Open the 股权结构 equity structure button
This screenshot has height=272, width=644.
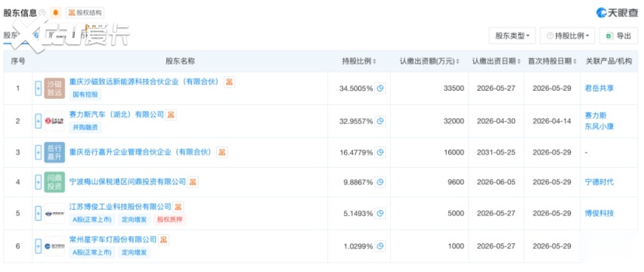click(x=85, y=13)
